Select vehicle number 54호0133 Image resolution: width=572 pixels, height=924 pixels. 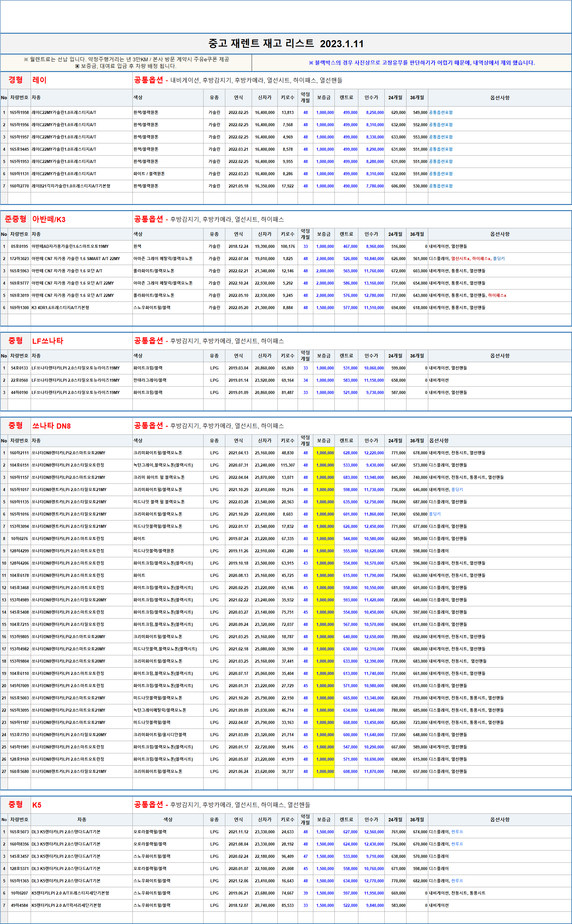(19, 368)
